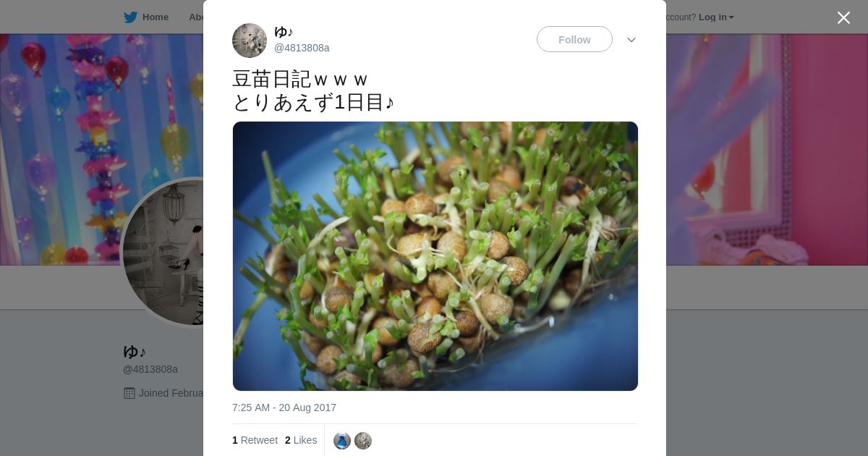Open the Log in dropdown
Screen dimensions: 868x456
716,17
